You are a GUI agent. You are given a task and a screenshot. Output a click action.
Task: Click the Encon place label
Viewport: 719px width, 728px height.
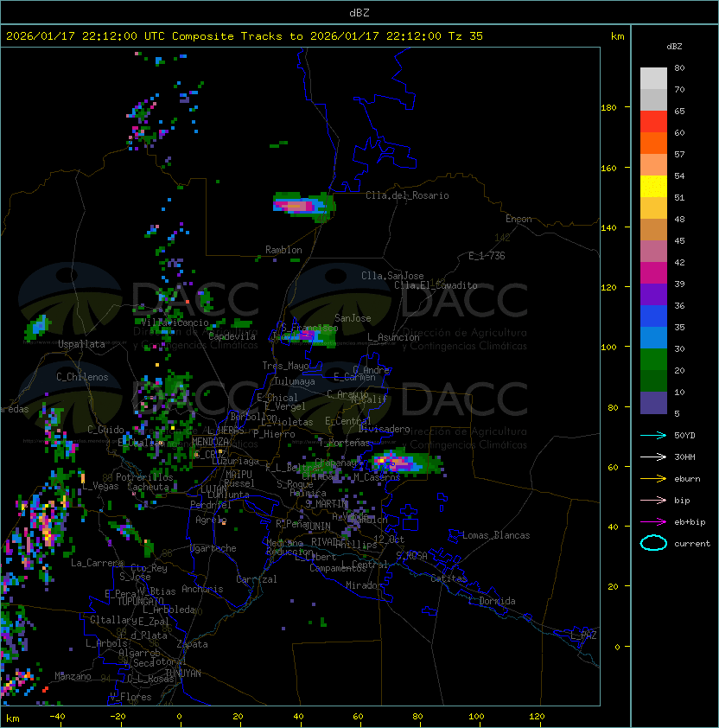(519, 219)
